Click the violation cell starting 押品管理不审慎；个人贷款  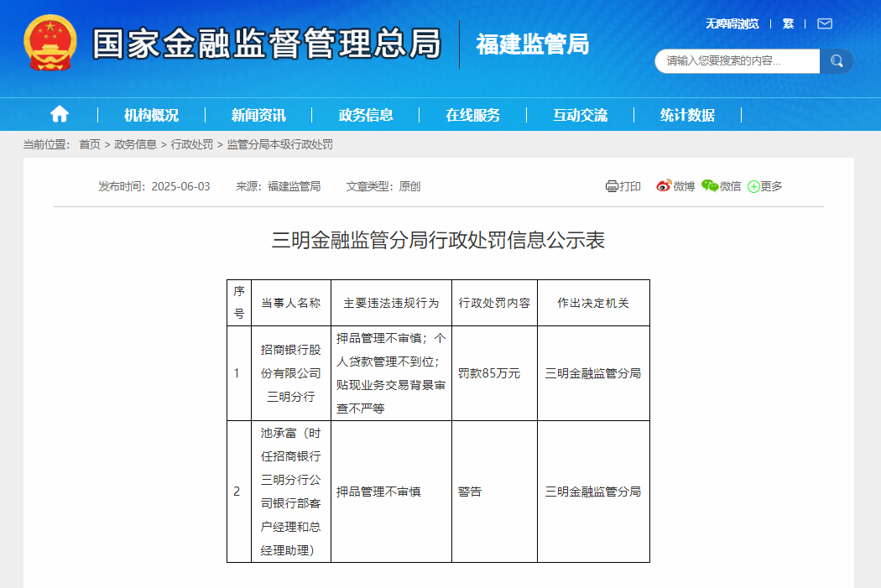391,373
